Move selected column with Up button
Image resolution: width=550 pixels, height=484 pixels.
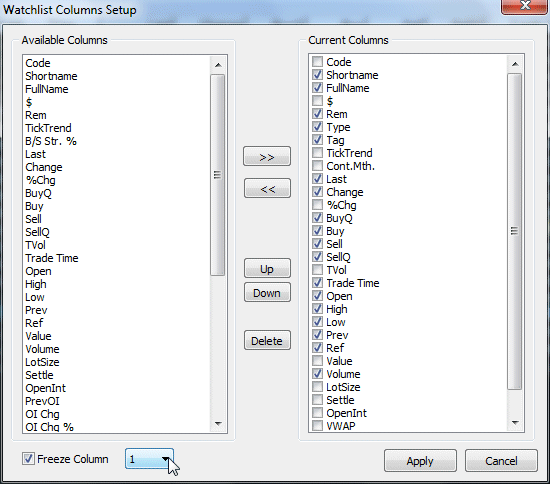[x=267, y=269]
